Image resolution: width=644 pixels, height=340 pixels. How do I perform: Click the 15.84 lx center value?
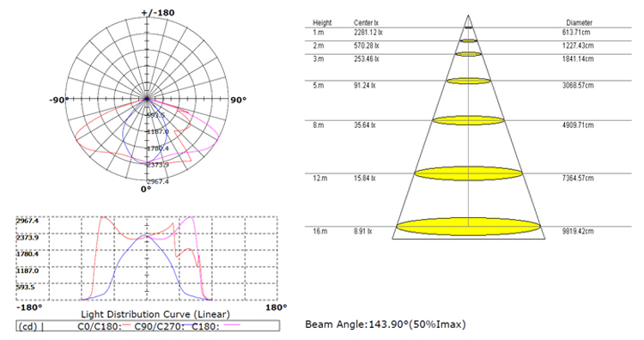(x=365, y=178)
